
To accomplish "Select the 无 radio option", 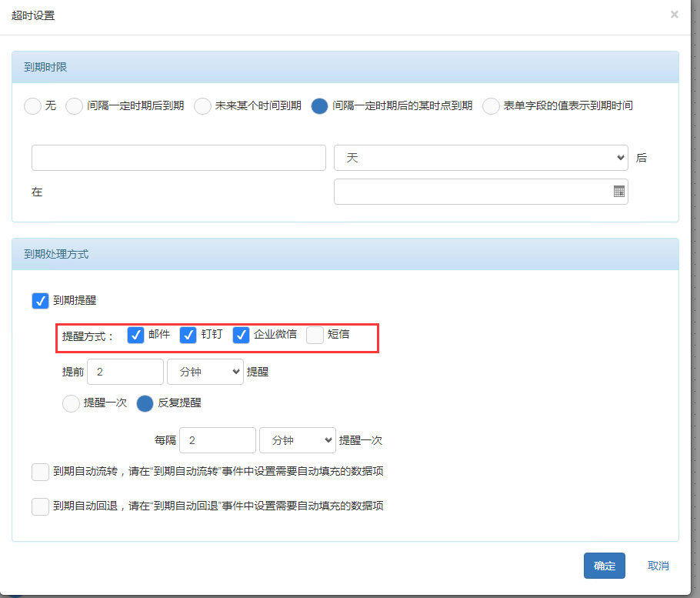I will coord(32,106).
